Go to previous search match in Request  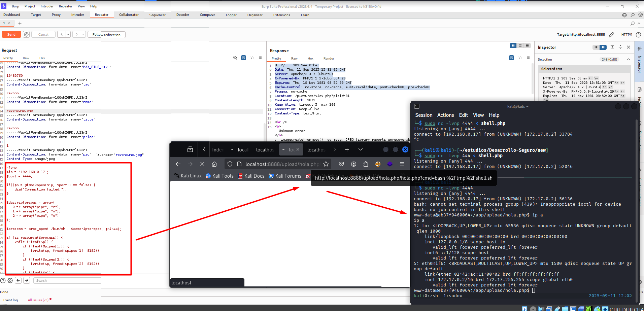coord(19,280)
